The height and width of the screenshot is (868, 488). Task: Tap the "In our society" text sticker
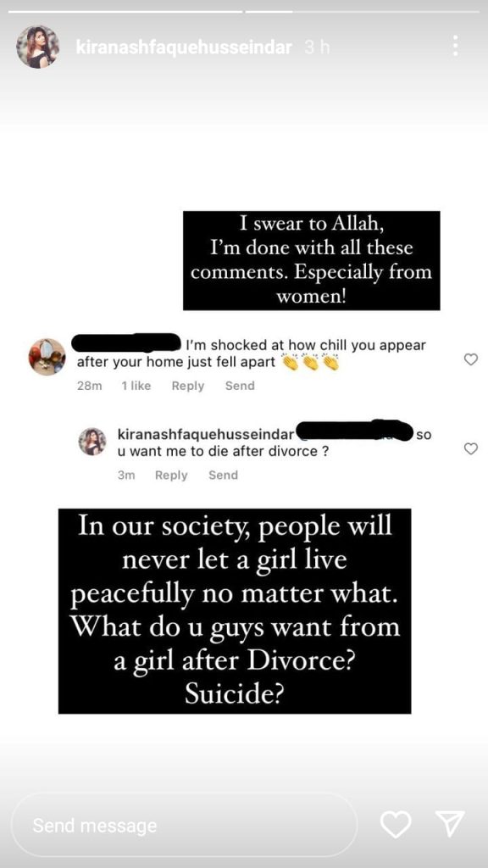[x=235, y=611]
